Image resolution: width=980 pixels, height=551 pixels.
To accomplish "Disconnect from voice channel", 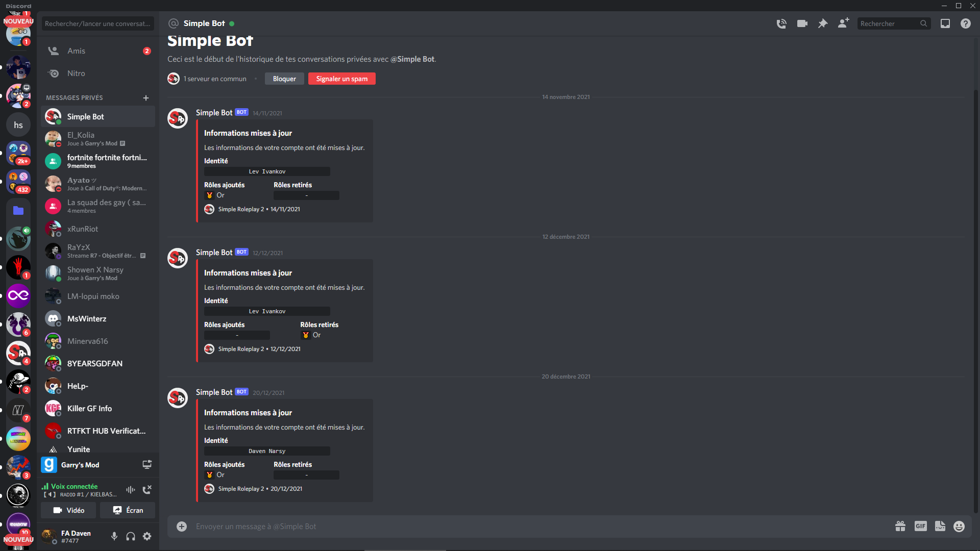I will (x=147, y=490).
